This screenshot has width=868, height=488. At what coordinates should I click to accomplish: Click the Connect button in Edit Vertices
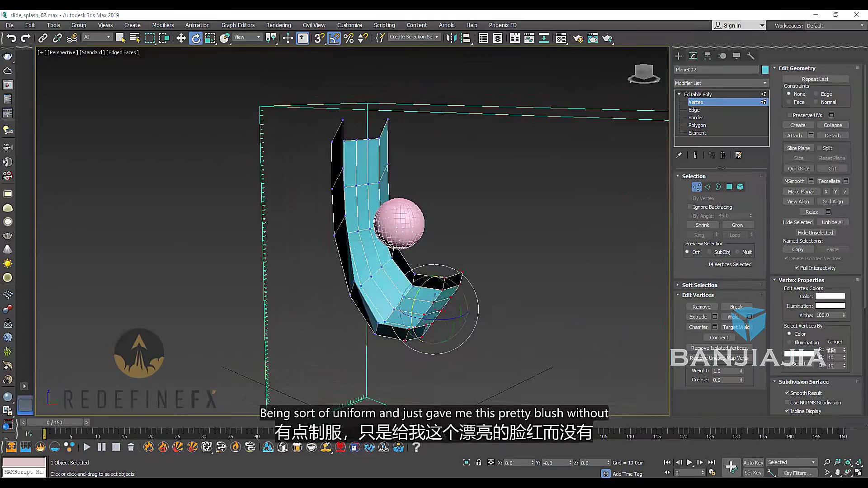click(718, 337)
